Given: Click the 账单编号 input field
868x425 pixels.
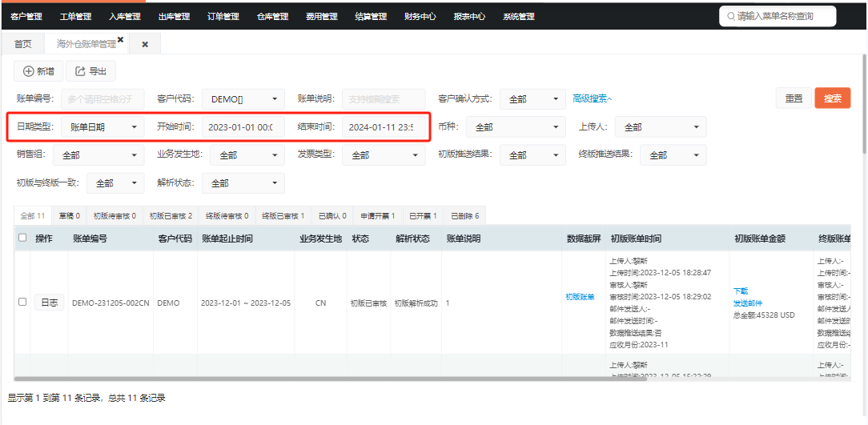Looking at the screenshot, I should (102, 99).
